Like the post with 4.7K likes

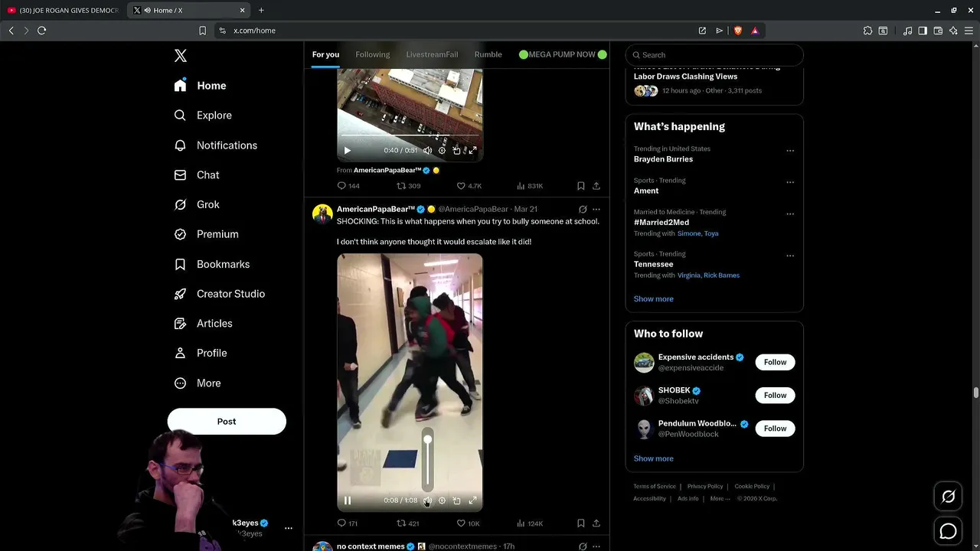469,186
